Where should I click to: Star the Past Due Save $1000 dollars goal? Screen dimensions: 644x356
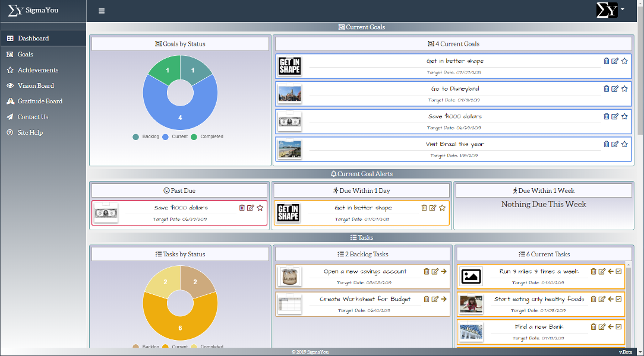coord(260,208)
